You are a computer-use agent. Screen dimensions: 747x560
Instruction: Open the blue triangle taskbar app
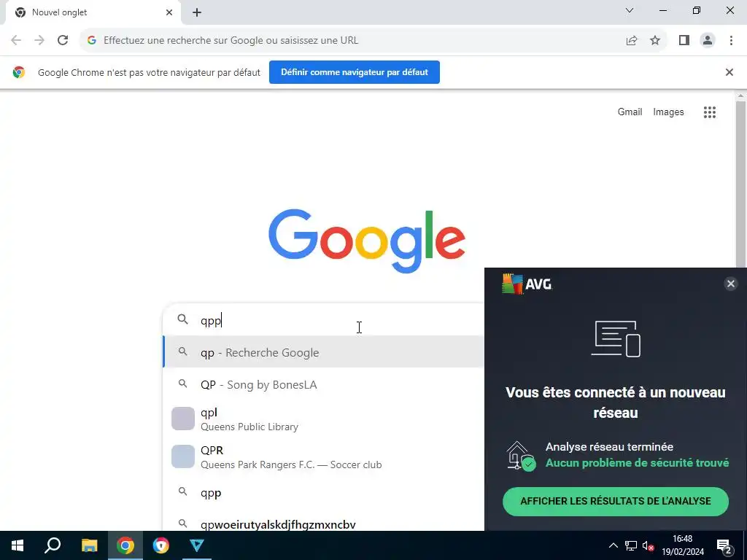[x=197, y=545]
